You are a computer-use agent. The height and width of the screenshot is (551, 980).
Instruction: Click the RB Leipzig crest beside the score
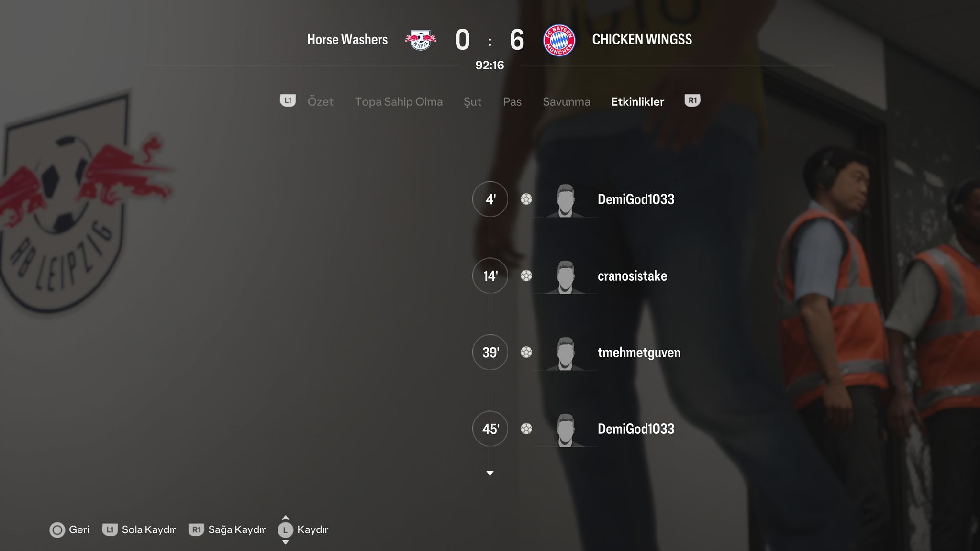pyautogui.click(x=421, y=40)
